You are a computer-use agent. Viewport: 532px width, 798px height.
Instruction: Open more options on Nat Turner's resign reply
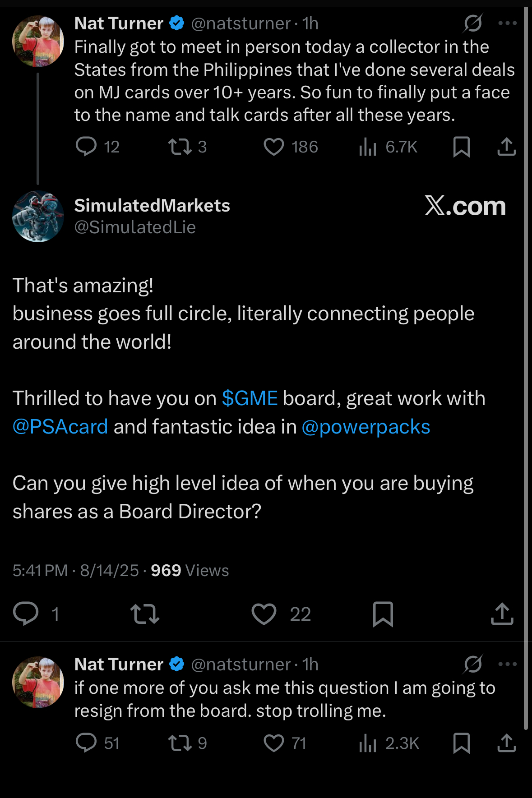click(x=507, y=664)
